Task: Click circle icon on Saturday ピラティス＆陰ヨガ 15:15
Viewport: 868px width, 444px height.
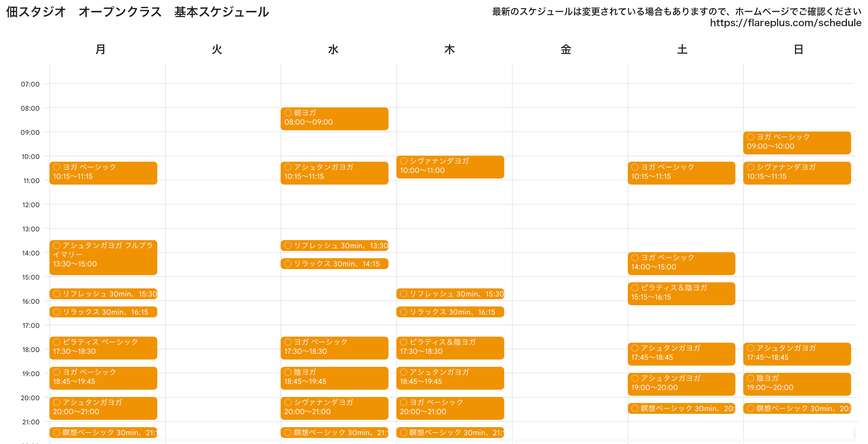Action: [635, 287]
